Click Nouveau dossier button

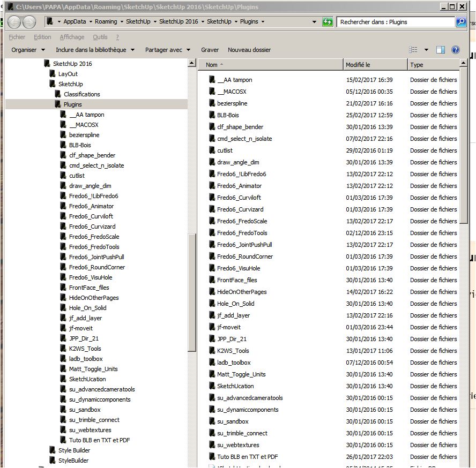click(x=249, y=50)
